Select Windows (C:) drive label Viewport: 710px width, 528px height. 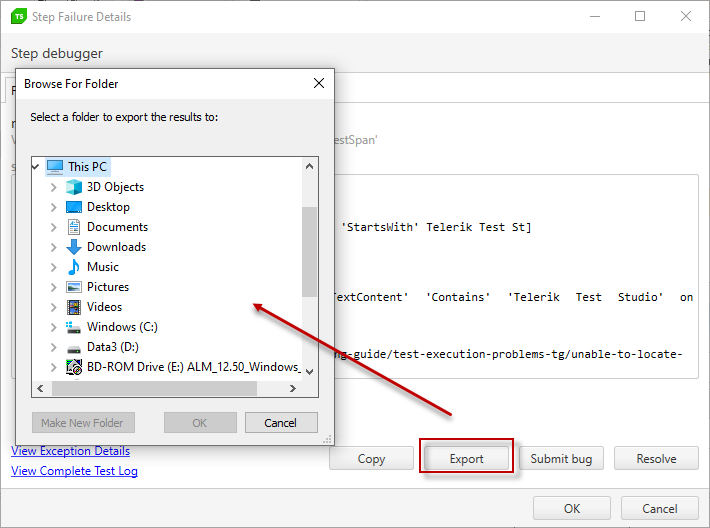click(x=122, y=327)
